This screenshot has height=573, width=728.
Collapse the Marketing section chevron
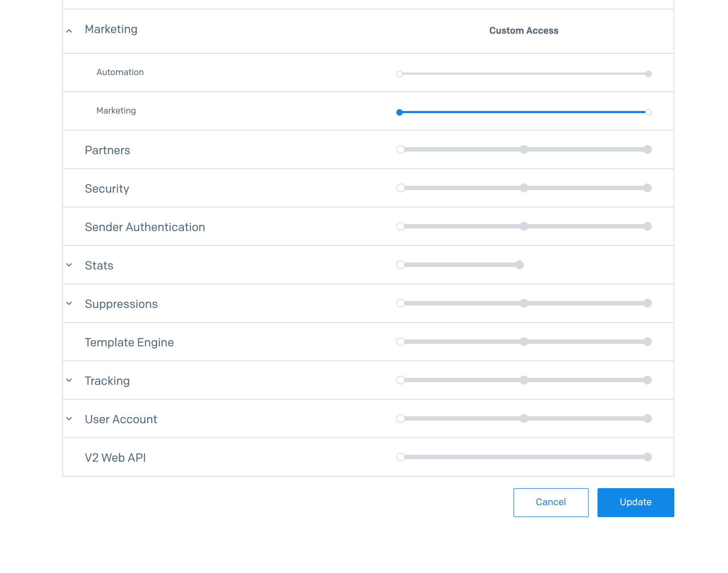[69, 31]
